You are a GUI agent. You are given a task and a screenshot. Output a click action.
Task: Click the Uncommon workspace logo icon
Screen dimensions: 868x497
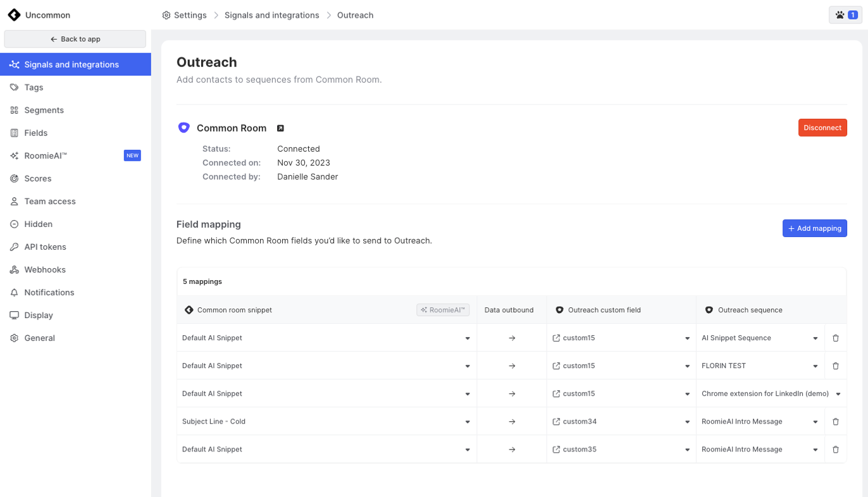[14, 15]
